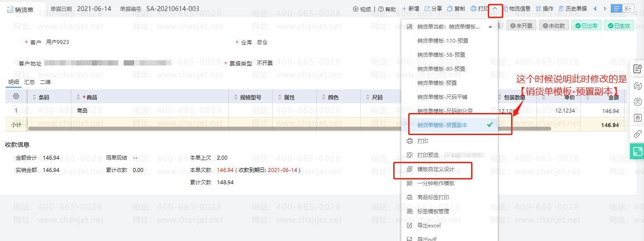Open the 视频 video tutorial icon
This screenshot has height=241, width=644.
click(362, 9)
